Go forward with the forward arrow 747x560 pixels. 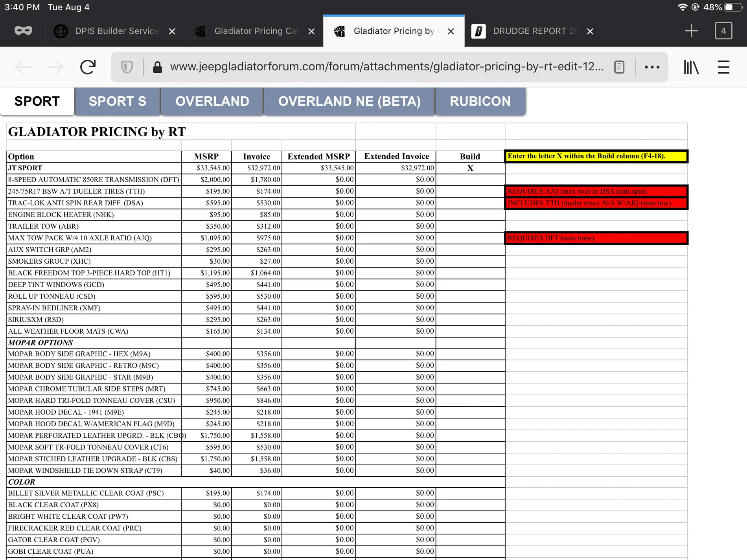pos(55,67)
